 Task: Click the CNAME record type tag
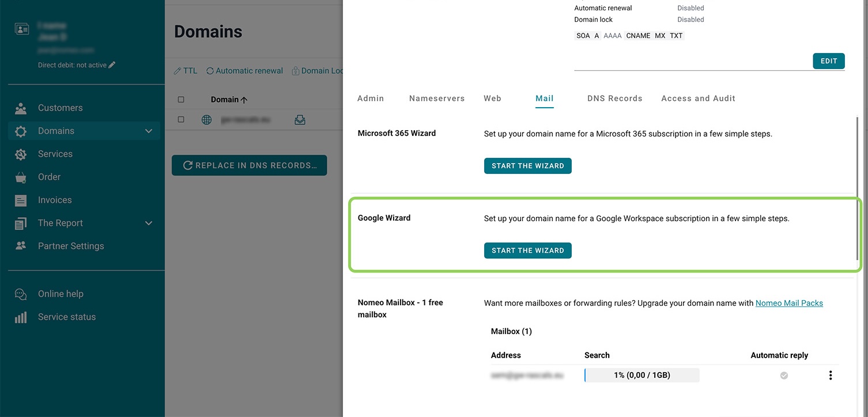pyautogui.click(x=638, y=36)
